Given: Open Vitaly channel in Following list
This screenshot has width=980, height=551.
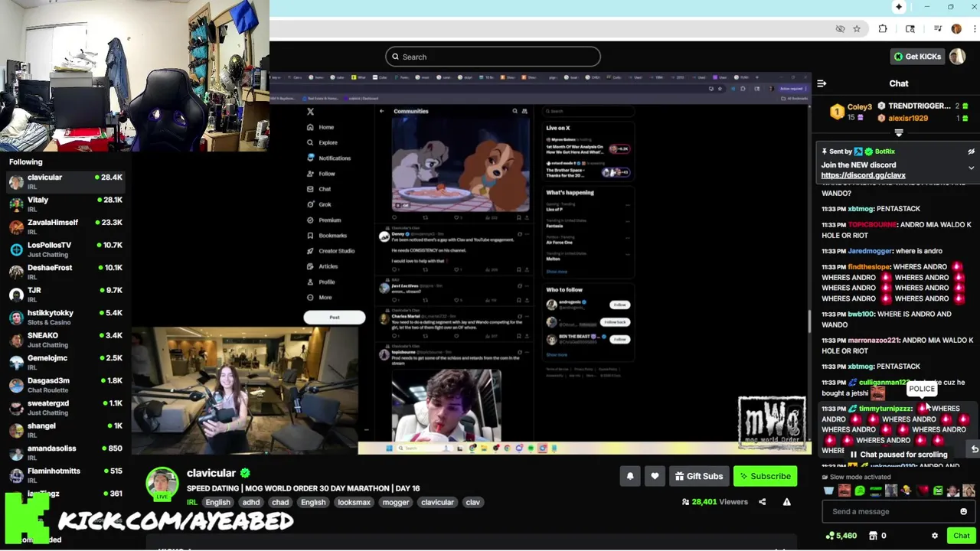Looking at the screenshot, I should (65, 204).
